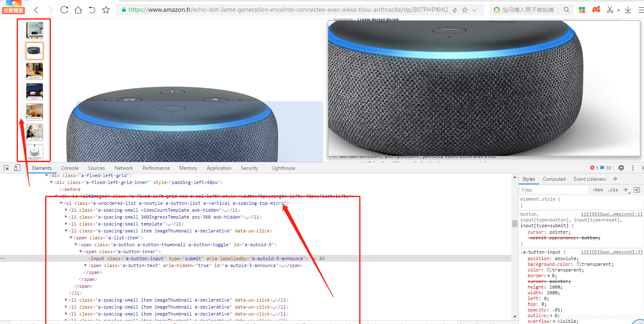Screen dimensions: 644x324
Task: Switch to the Application tab
Action: 219,168
